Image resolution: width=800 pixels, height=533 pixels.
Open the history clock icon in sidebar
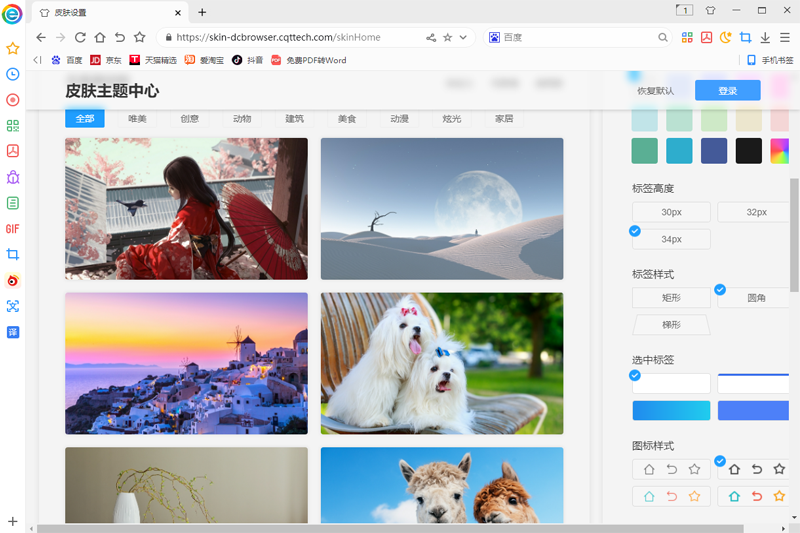tap(12, 74)
